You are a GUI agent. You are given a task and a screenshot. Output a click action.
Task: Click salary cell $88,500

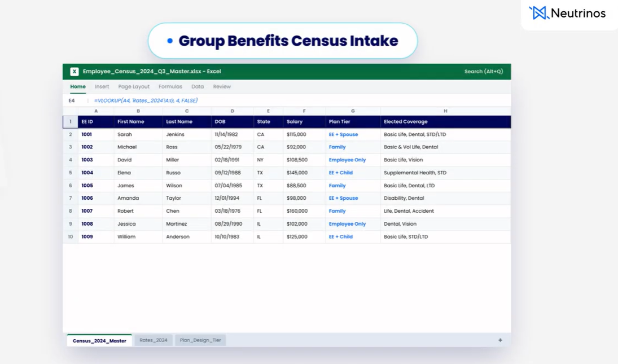(x=304, y=186)
